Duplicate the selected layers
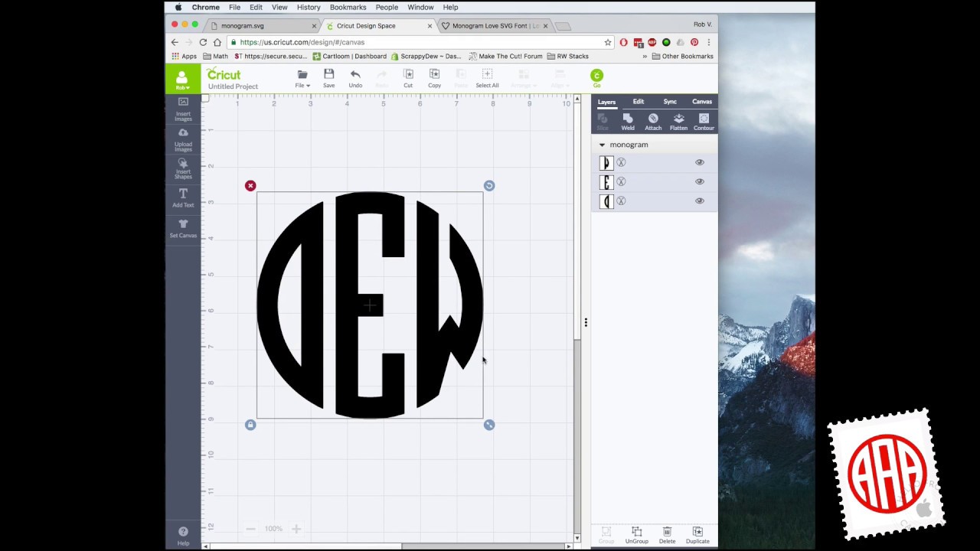Viewport: 980px width, 551px height. click(697, 535)
